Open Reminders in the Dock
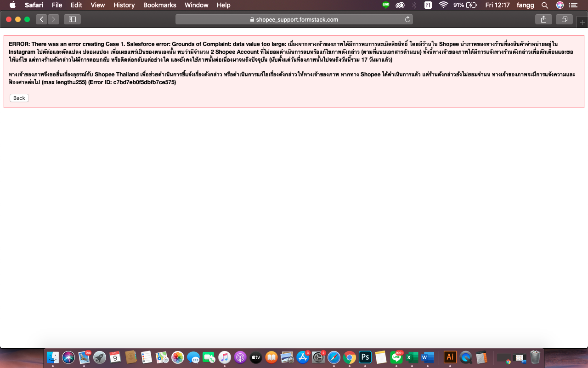The height and width of the screenshot is (368, 588). [147, 357]
